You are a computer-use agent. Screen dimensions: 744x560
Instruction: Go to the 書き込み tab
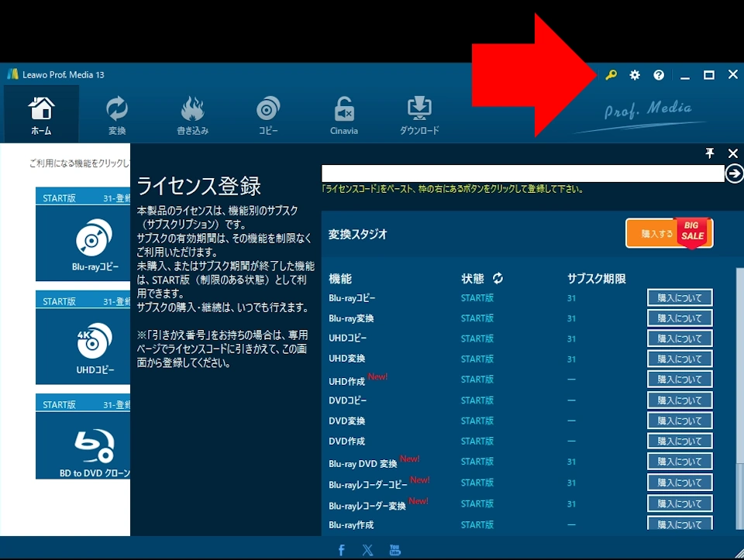point(192,115)
